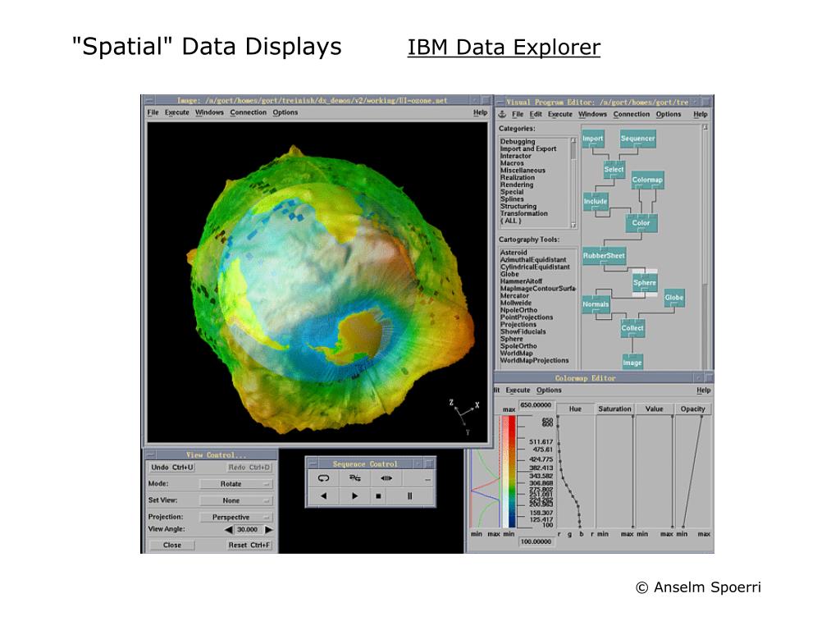Image resolution: width=840 pixels, height=630 pixels.
Task: Open Windows menu in Image window
Action: 209,112
